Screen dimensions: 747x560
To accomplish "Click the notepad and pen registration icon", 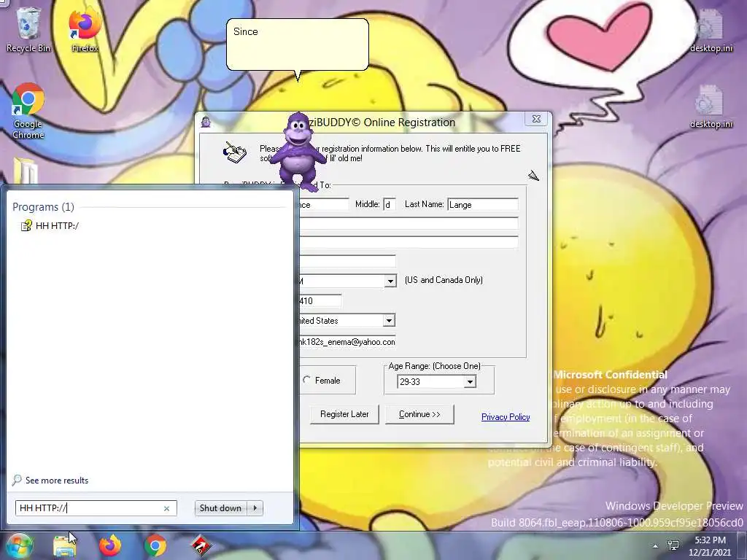I will 235,152.
